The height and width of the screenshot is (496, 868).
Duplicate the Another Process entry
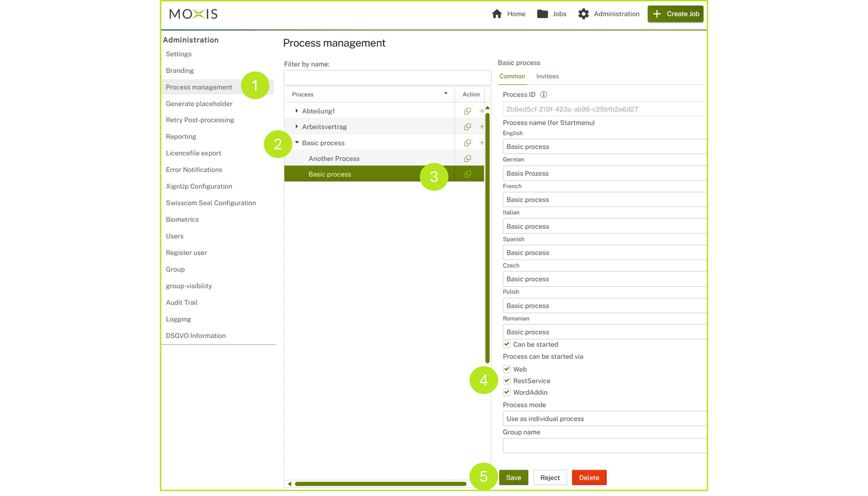(x=467, y=158)
